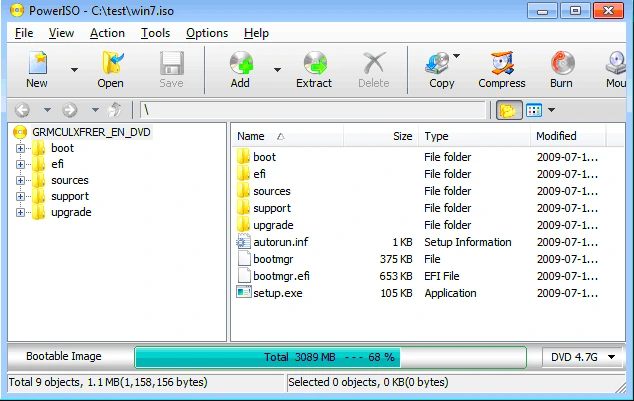Expand the boot folder in tree

pos(20,148)
